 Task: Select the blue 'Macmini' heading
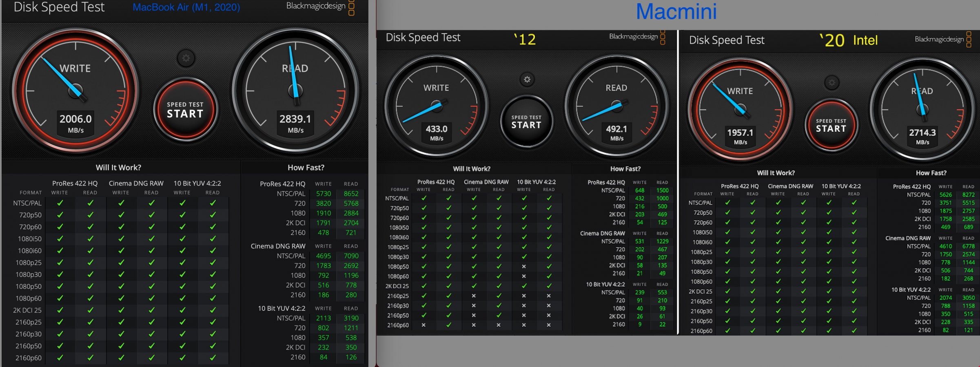[x=676, y=11]
